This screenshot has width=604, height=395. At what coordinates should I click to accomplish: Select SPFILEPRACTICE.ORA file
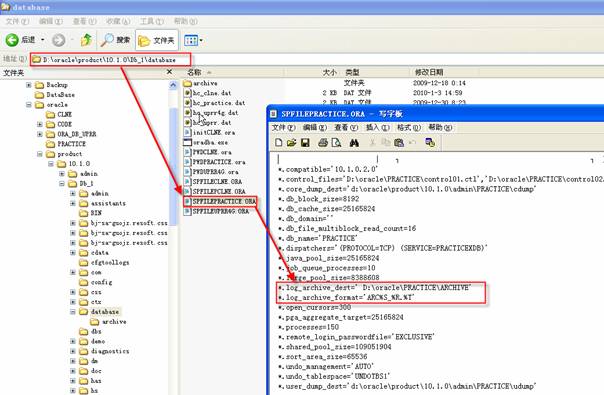220,201
